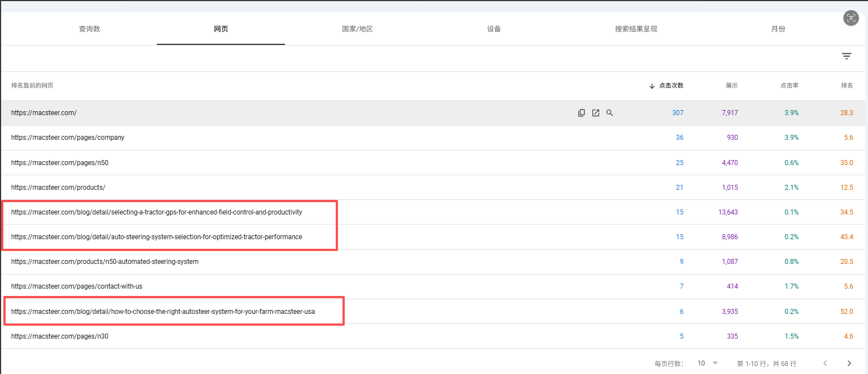Select the pages/n30 URL row
Image resolution: width=868 pixels, height=374 pixels.
pos(60,336)
